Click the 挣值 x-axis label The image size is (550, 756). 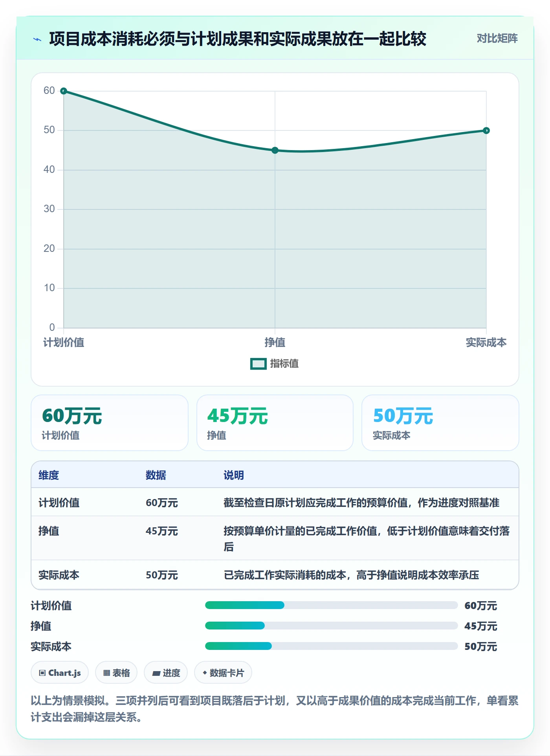click(x=275, y=343)
